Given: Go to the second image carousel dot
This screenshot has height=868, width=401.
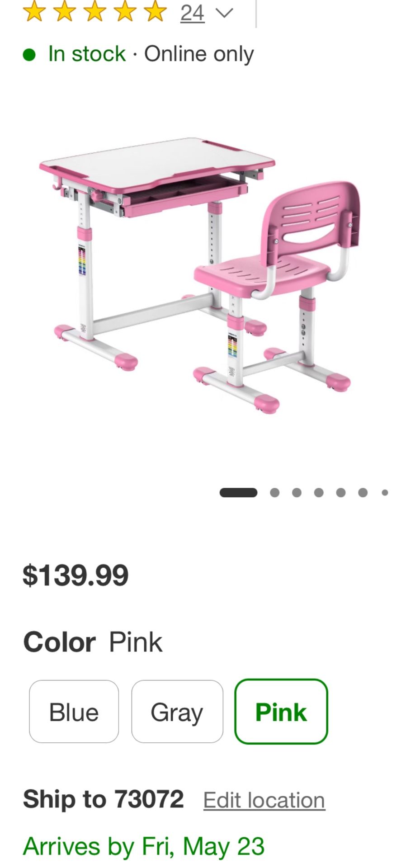Looking at the screenshot, I should [274, 493].
